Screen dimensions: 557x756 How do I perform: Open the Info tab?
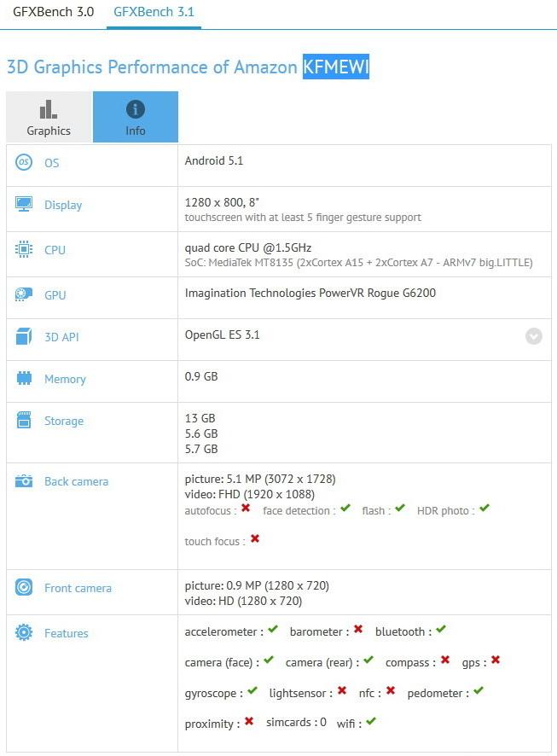pyautogui.click(x=136, y=117)
